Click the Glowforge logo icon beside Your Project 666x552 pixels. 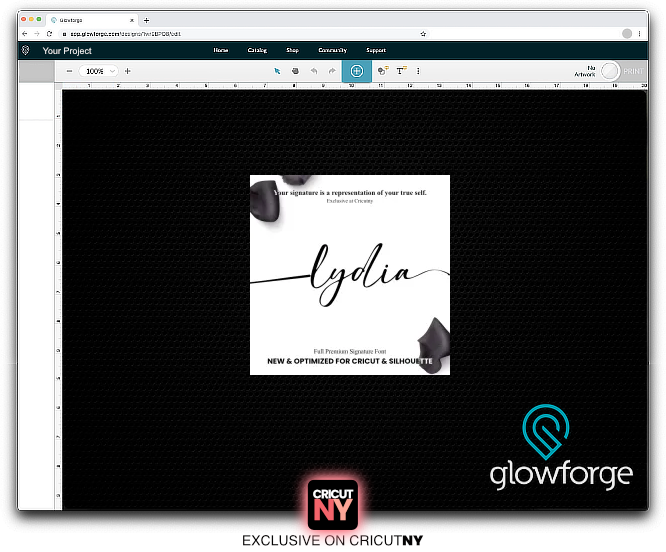click(25, 51)
